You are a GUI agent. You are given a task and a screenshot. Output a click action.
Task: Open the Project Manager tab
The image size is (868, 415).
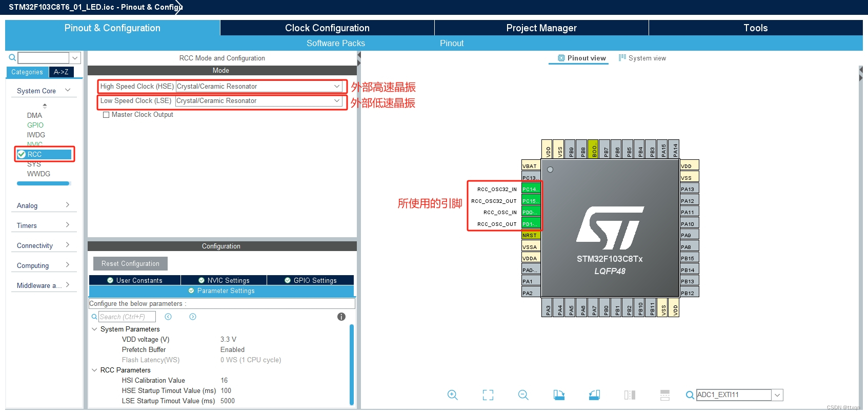click(541, 28)
